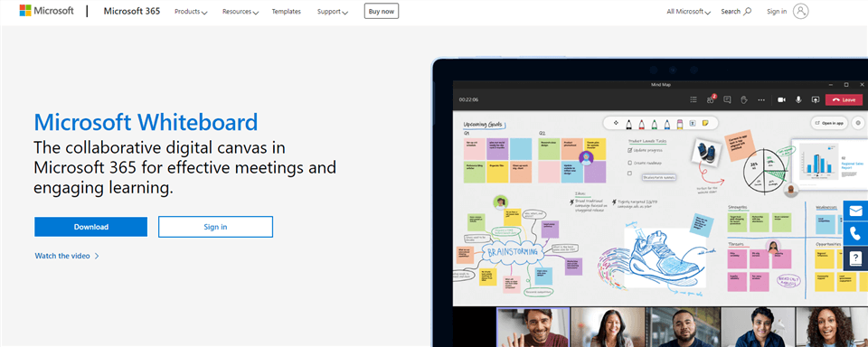Open the meeting list view icon
Image resolution: width=868 pixels, height=347 pixels.
tap(693, 99)
